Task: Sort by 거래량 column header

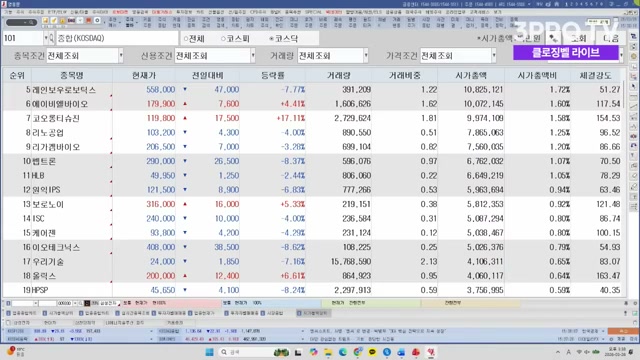Action: [338, 76]
